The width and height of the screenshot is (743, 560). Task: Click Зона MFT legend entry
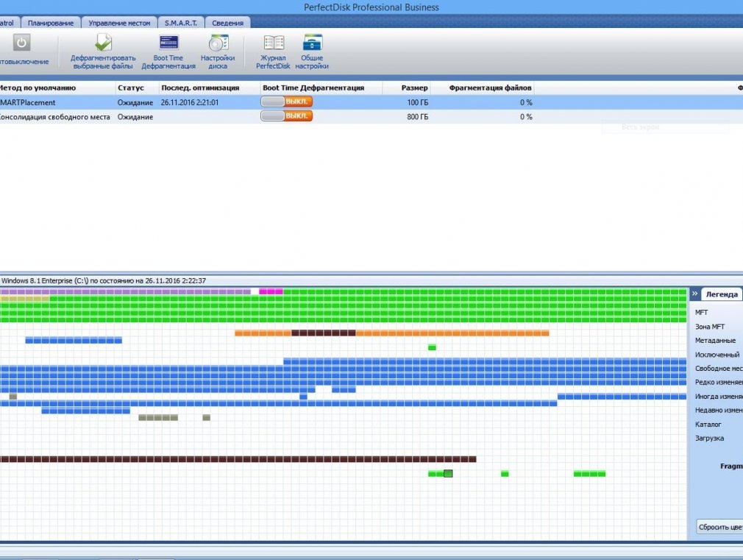710,327
